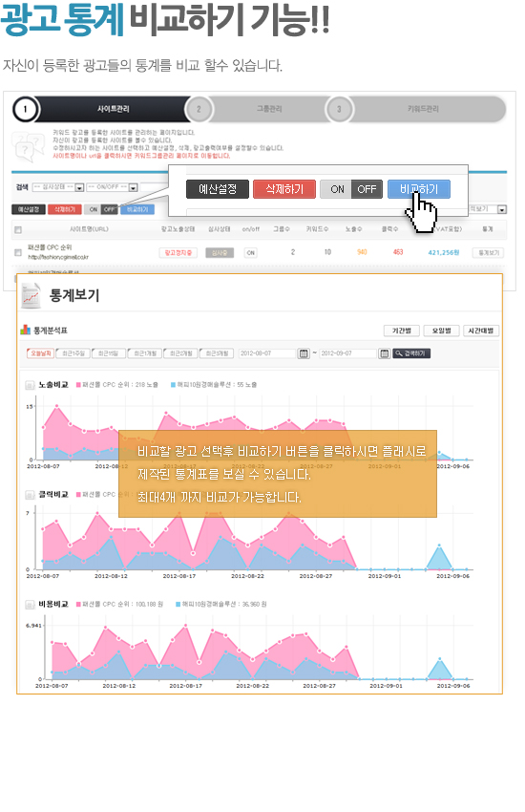Image resolution: width=525 pixels, height=812 pixels.
Task: Click the 통계보기 chart document icon
Action: click(x=31, y=296)
